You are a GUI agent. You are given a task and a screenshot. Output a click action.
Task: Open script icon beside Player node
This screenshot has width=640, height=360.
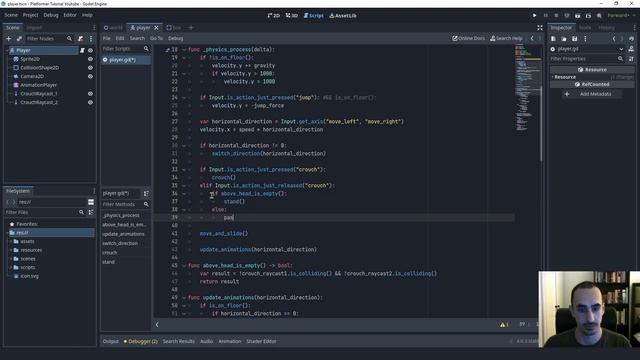pyautogui.click(x=82, y=50)
